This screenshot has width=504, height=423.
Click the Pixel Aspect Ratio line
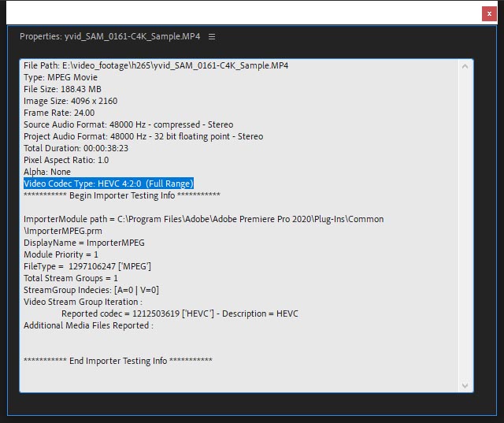(66, 160)
